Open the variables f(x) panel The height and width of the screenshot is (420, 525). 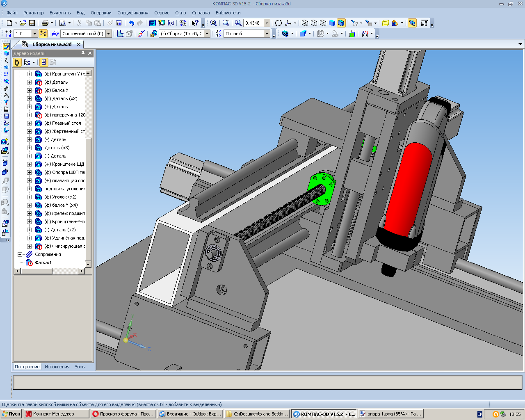171,23
